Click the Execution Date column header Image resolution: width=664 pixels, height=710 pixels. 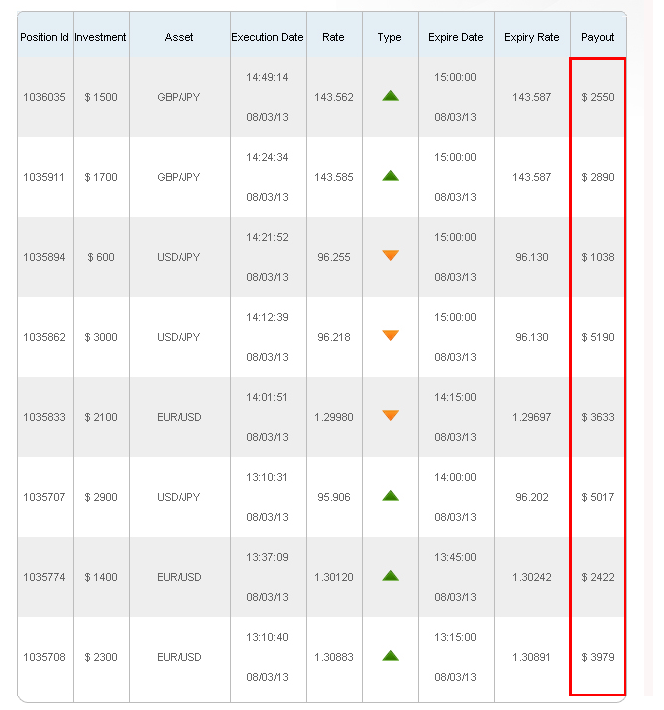click(267, 37)
